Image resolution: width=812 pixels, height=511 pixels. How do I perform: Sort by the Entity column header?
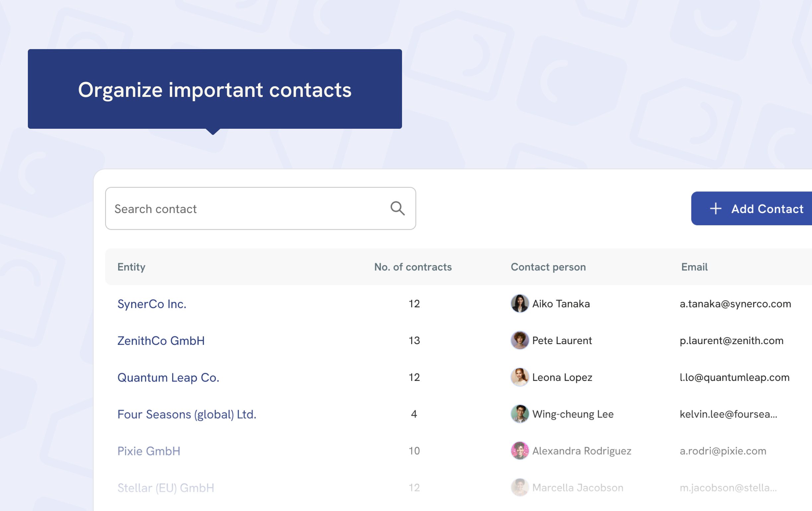coord(131,267)
